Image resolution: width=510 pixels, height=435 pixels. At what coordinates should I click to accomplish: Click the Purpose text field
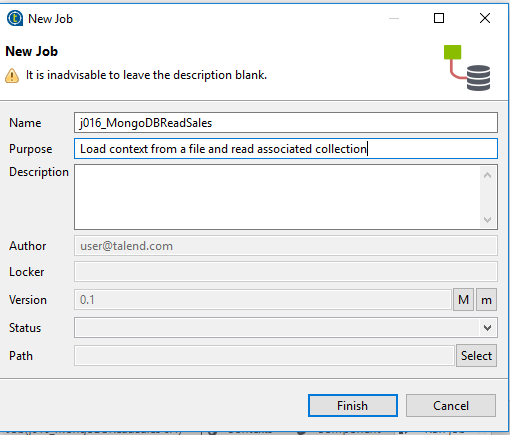[286, 149]
